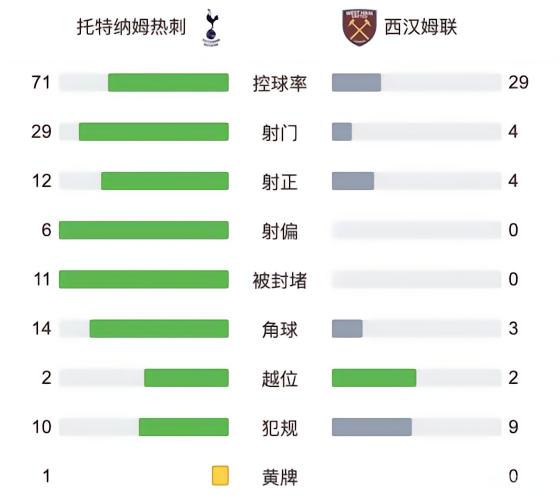Click West Ham's gray possession bar
The width and height of the screenshot is (560, 504).
click(x=356, y=83)
